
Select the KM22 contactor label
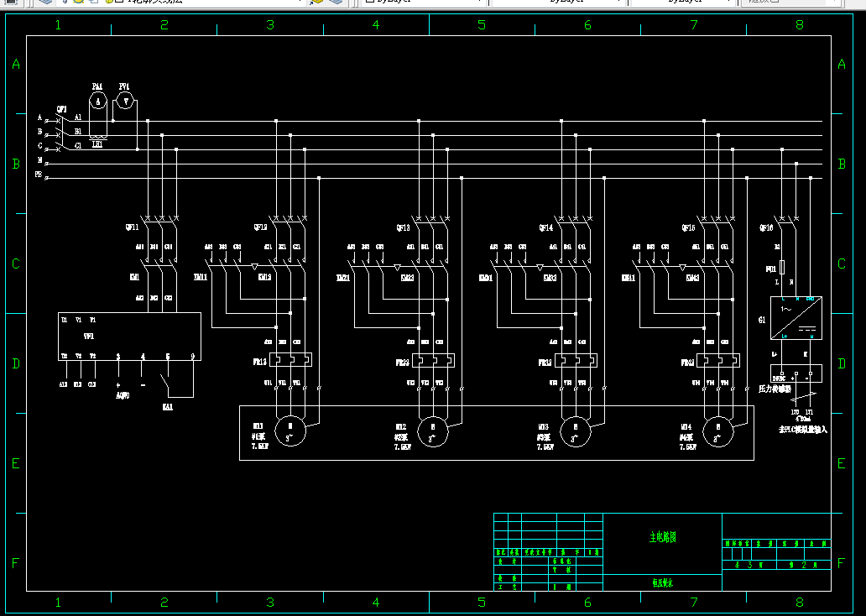pyautogui.click(x=408, y=278)
